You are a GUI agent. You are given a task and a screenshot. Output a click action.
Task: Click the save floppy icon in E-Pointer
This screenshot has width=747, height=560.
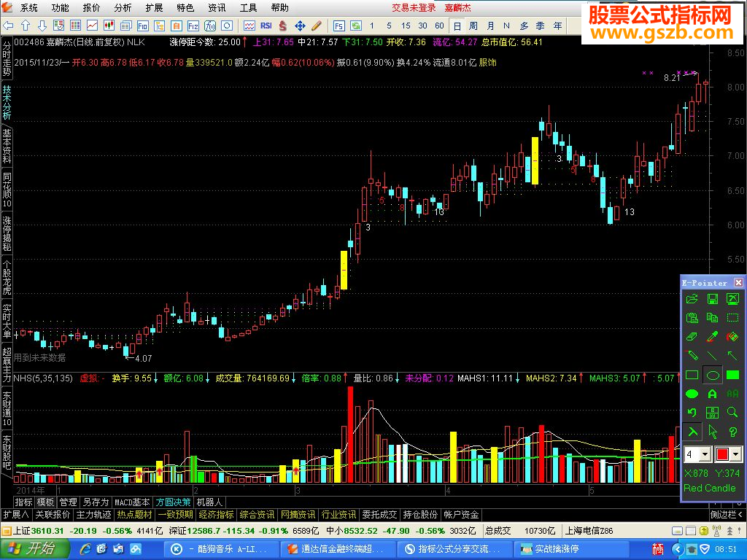point(712,298)
